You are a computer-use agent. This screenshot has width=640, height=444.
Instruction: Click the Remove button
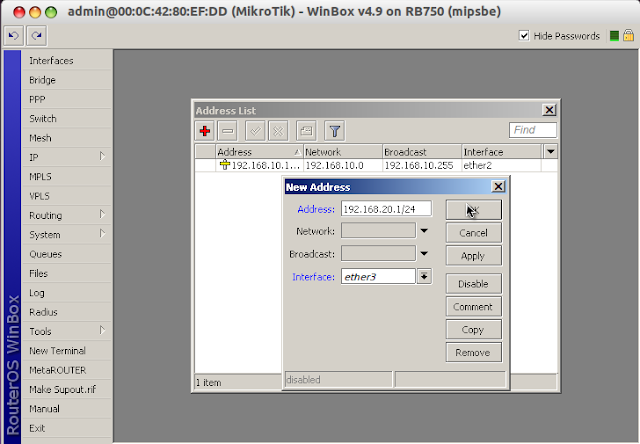(473, 352)
